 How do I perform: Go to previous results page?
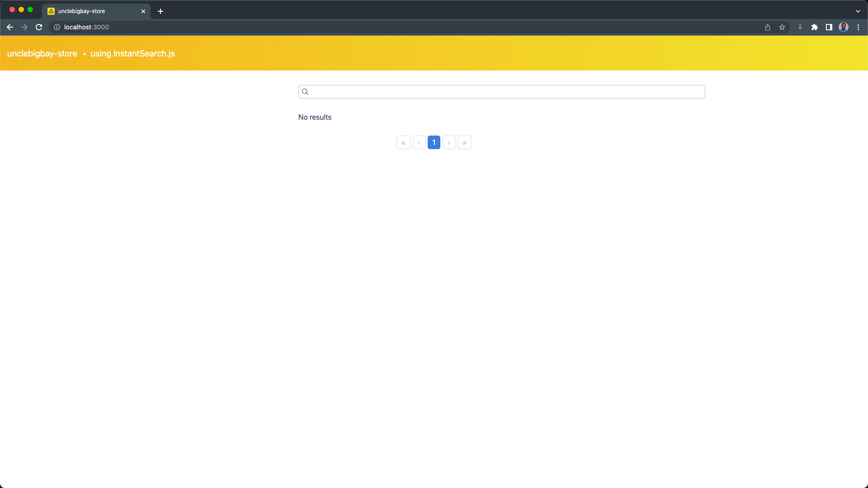pos(419,142)
